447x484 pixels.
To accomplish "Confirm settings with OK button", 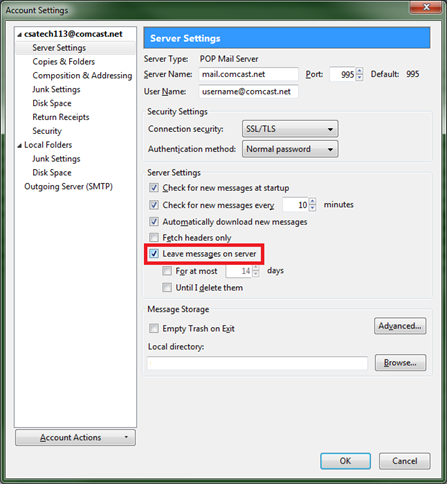I will [x=345, y=461].
